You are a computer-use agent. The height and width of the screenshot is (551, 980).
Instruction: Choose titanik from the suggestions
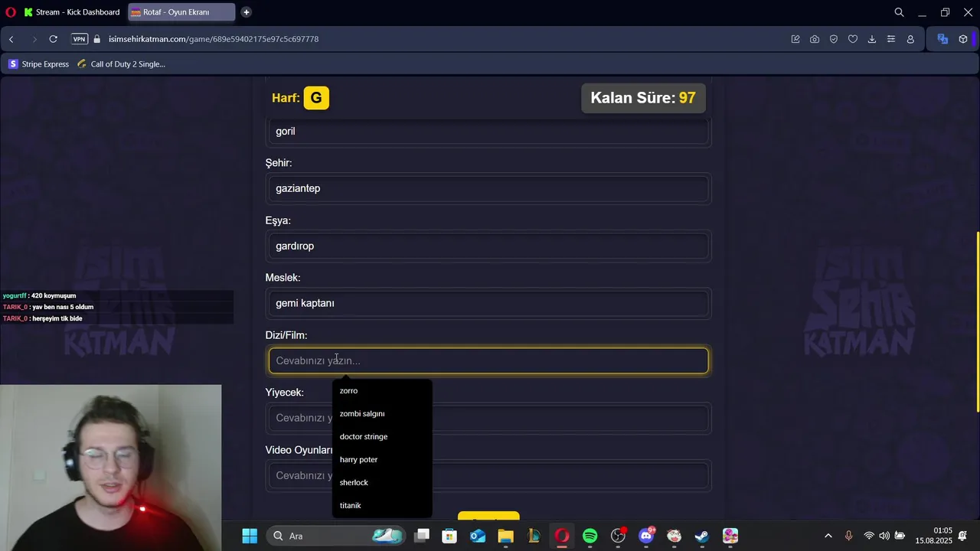point(382,505)
